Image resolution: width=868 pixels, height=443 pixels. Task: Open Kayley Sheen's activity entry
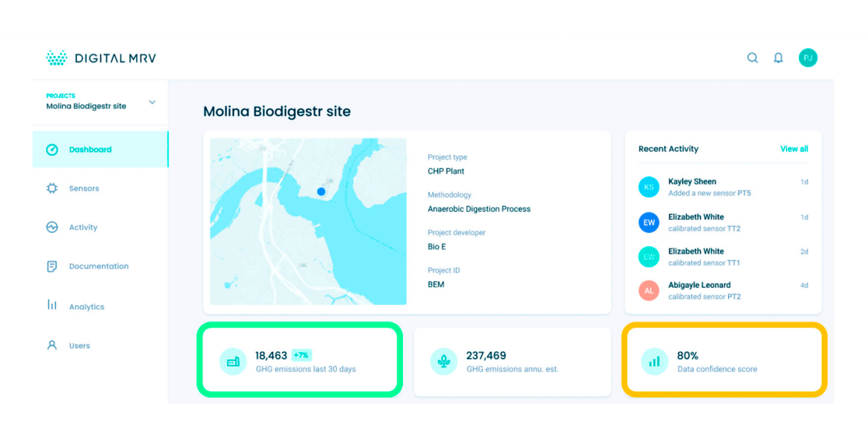pos(692,186)
